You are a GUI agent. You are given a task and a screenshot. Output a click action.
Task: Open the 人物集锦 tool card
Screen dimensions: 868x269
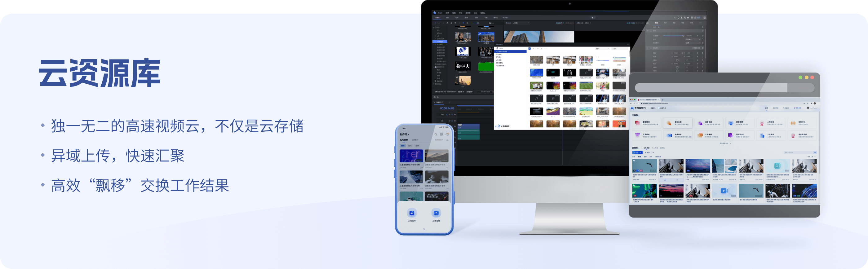[709, 135]
